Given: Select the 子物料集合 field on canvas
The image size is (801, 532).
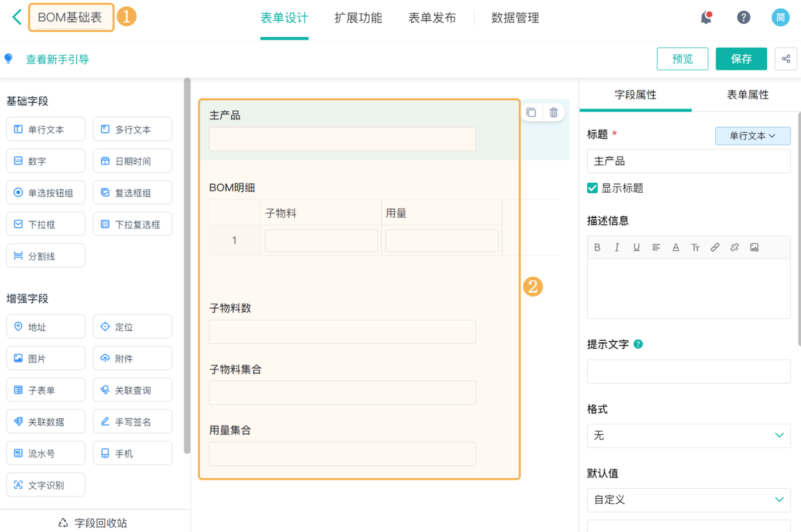Looking at the screenshot, I should pyautogui.click(x=342, y=392).
